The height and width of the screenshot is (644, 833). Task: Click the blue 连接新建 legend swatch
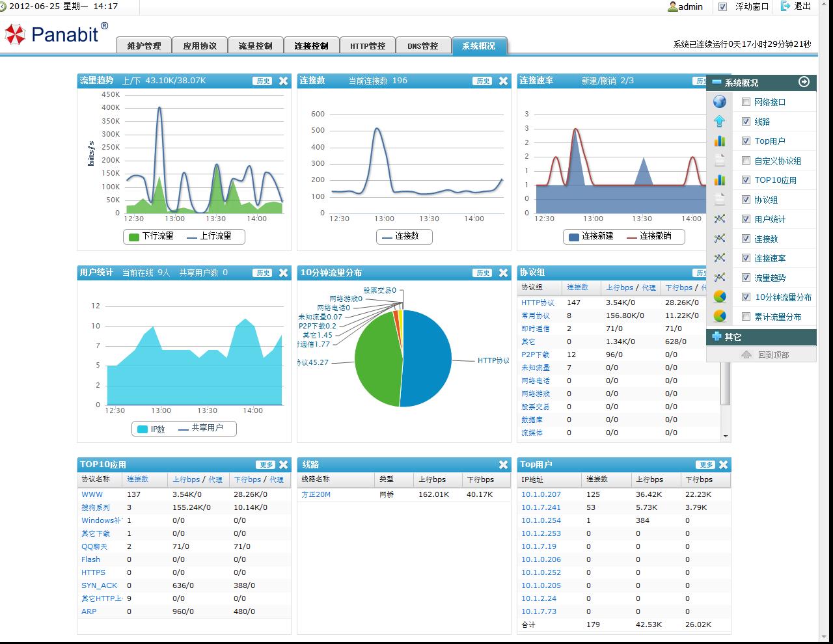coord(574,237)
